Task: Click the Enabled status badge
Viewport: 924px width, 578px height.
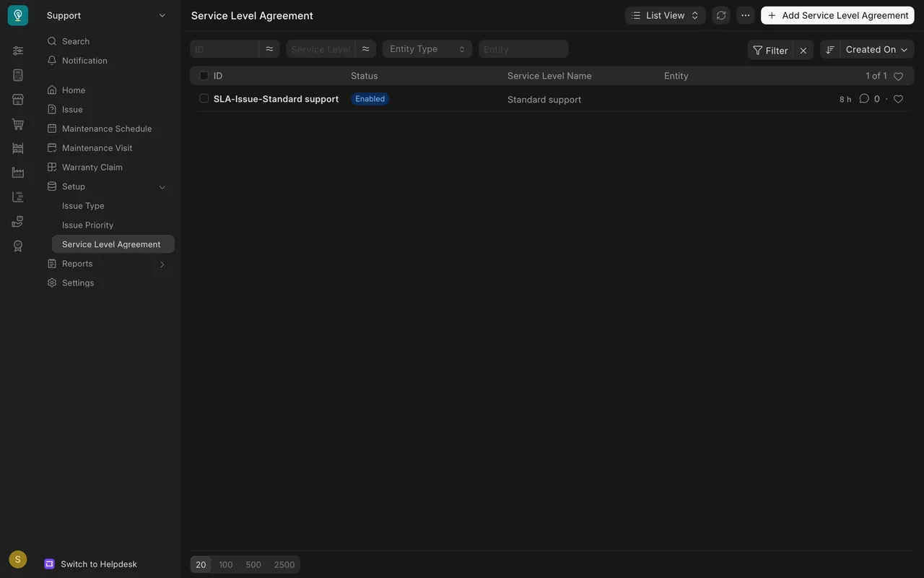Action: (370, 99)
